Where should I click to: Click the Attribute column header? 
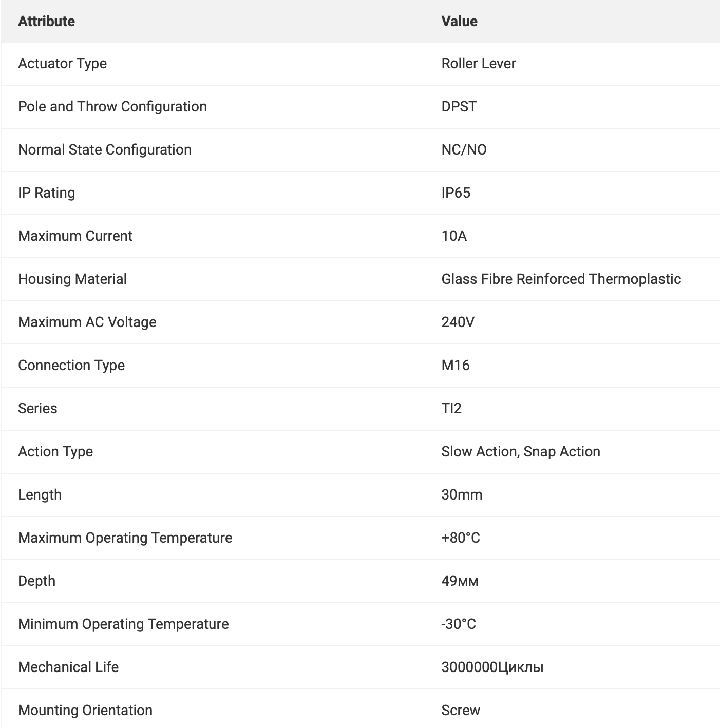(x=46, y=21)
